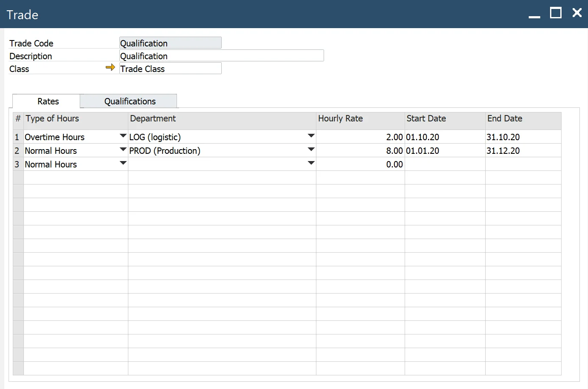This screenshot has width=588, height=389.
Task: Minimize the Trade window
Action: tap(534, 14)
